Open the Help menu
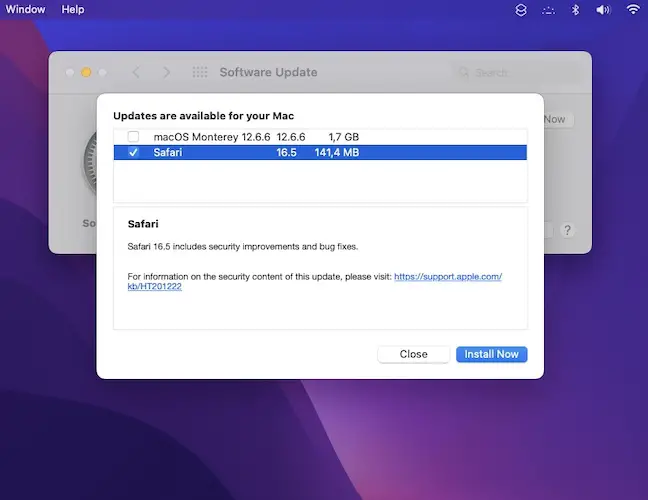648x500 pixels. pos(73,9)
